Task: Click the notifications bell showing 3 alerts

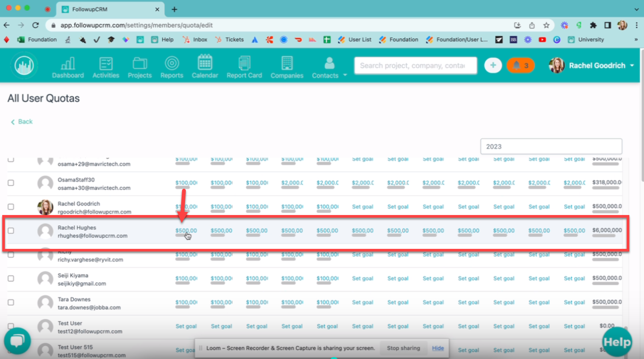Action: point(521,65)
